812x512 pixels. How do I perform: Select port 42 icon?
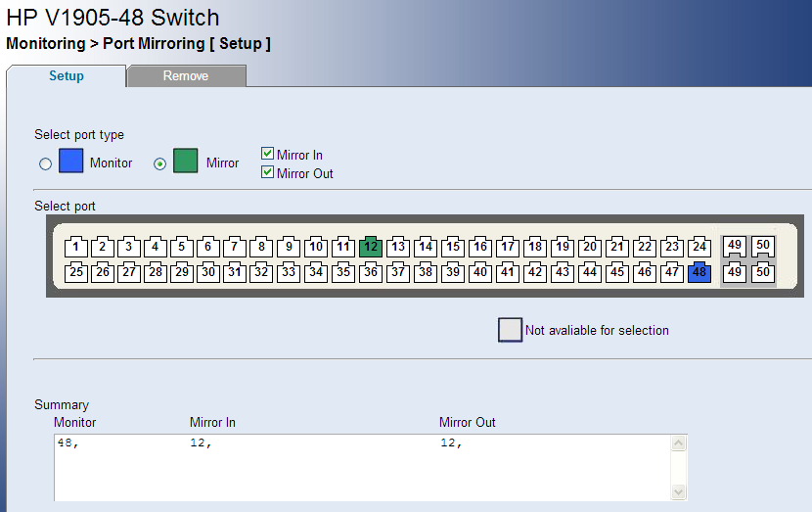point(535,272)
